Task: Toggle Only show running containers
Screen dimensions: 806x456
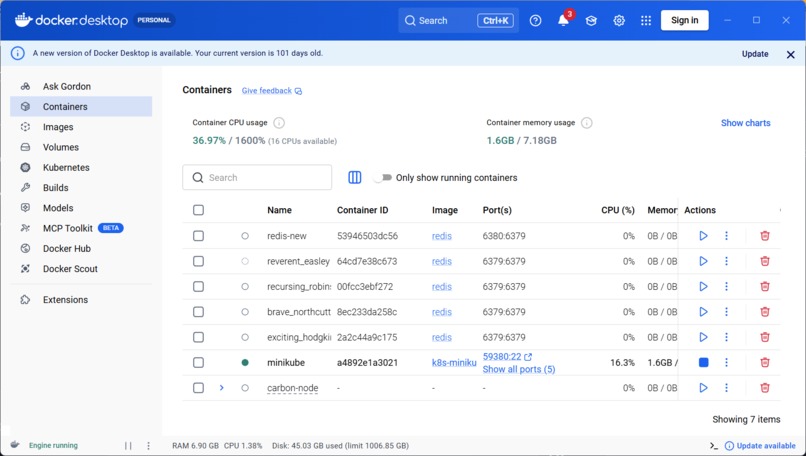Action: pos(383,177)
